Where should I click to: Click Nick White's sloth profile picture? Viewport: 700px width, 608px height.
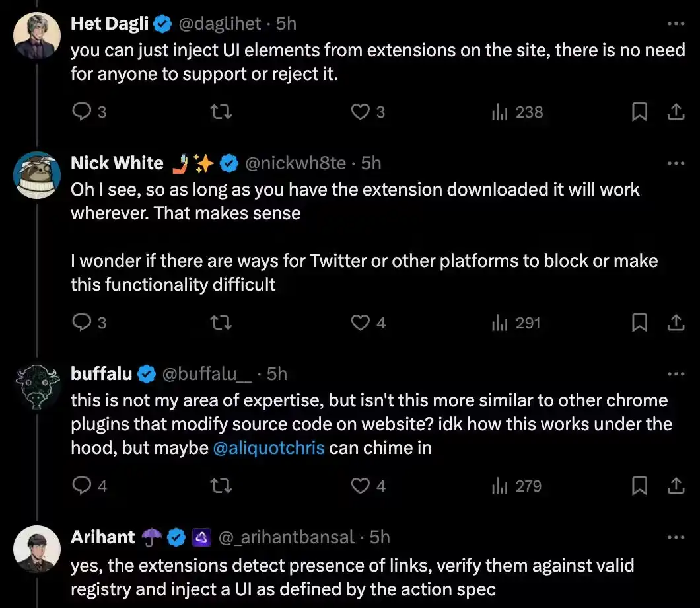[37, 175]
